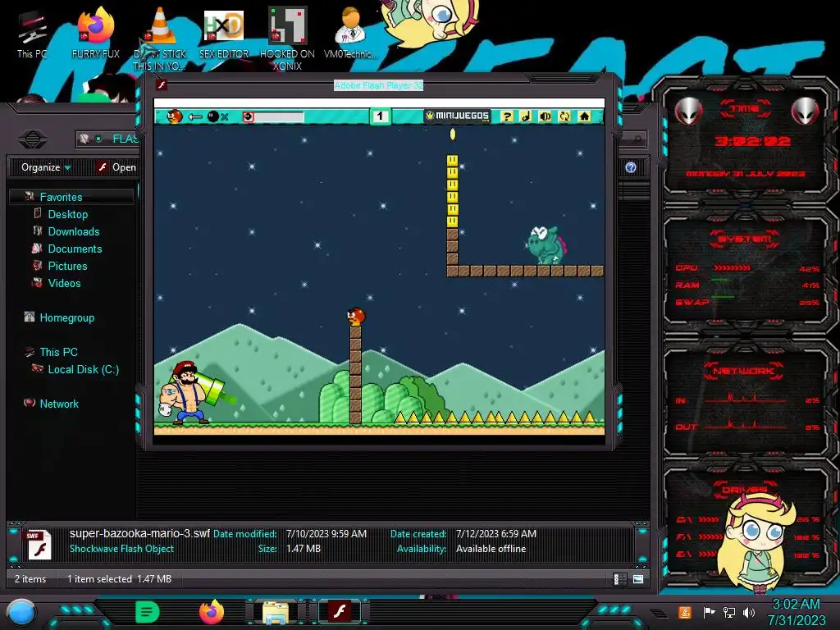Click the Start orb button
Screen dimensions: 840x630
click(x=21, y=612)
